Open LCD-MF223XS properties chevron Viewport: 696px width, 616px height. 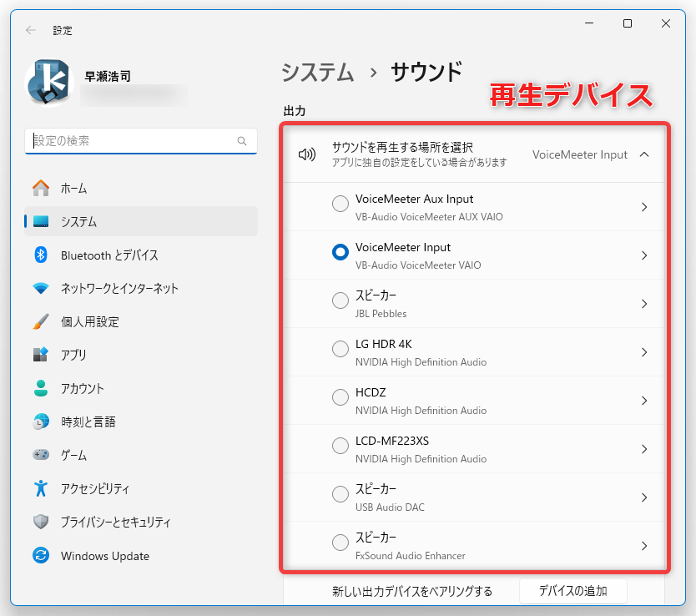[x=644, y=449]
